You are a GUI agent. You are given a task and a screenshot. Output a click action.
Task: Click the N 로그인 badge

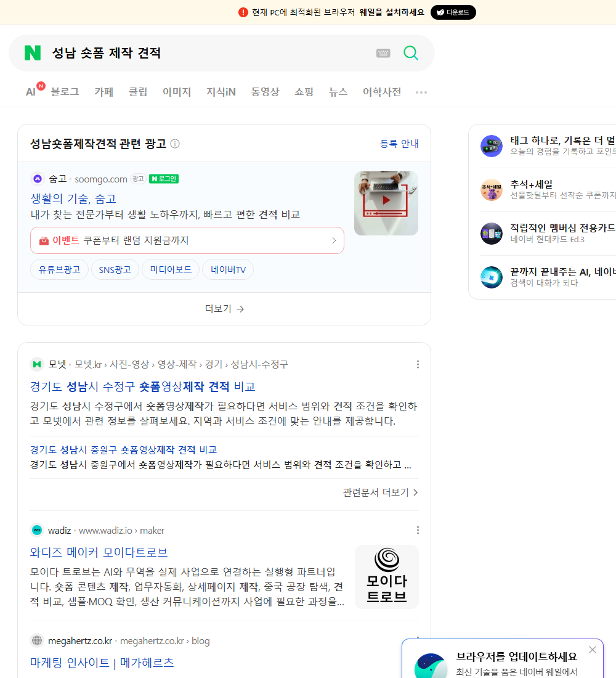(164, 179)
